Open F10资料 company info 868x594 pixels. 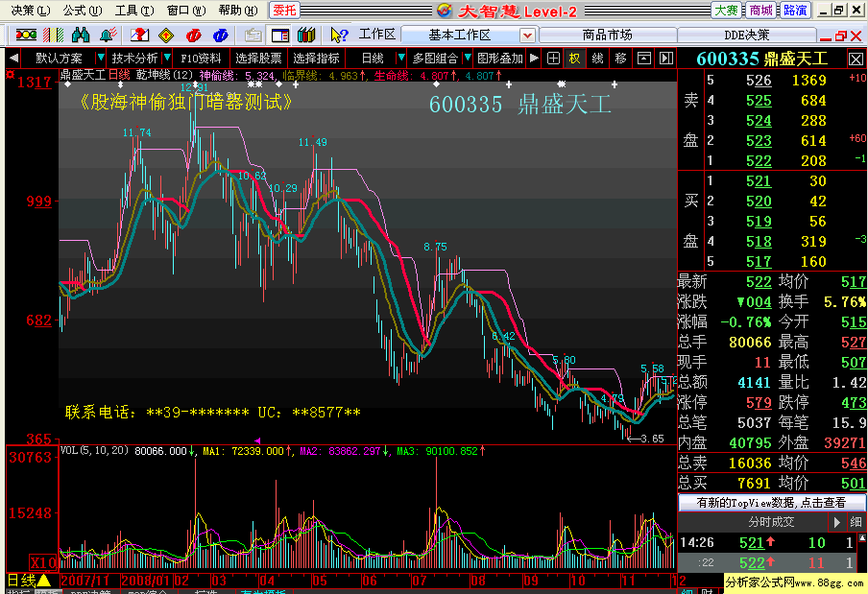pos(201,59)
